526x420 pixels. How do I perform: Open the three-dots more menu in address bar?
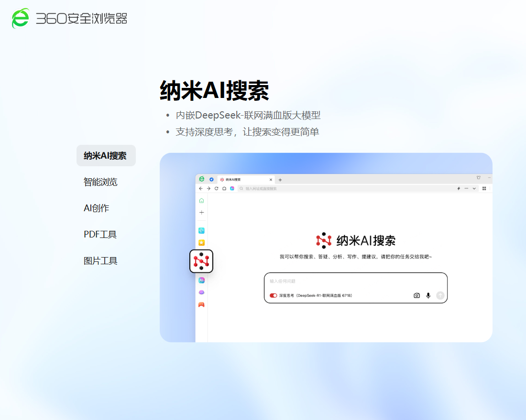coord(466,188)
